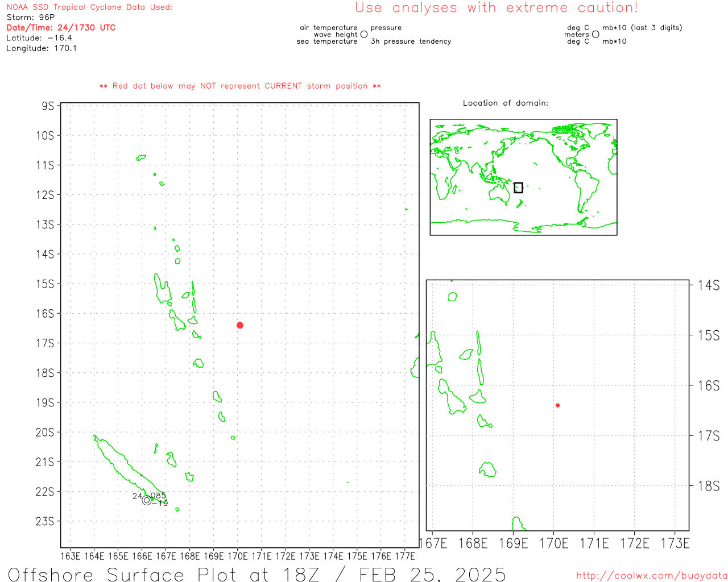Click the buoy station circle near 22S
Image resolution: width=728 pixels, height=582 pixels.
point(147,500)
